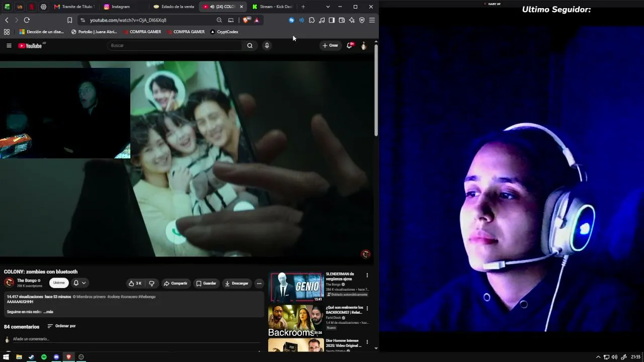The image size is (644, 362).
Task: Open the YouTube account avatar menu
Action: click(x=363, y=46)
